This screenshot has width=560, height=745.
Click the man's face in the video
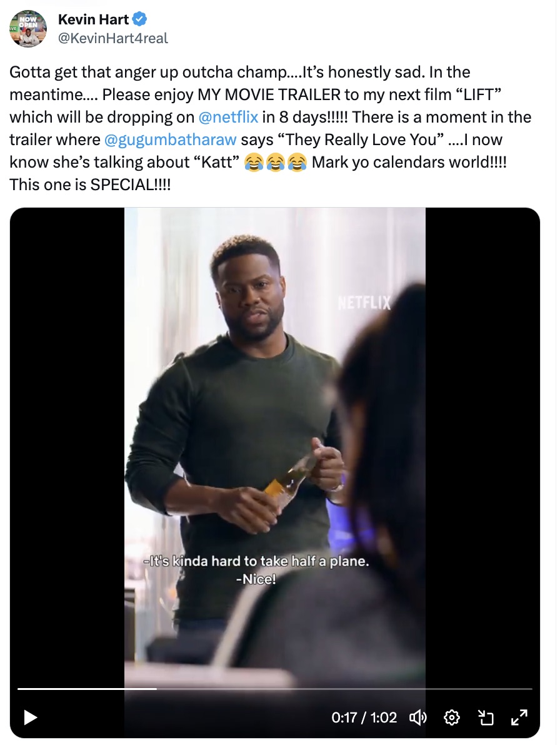[x=251, y=294]
